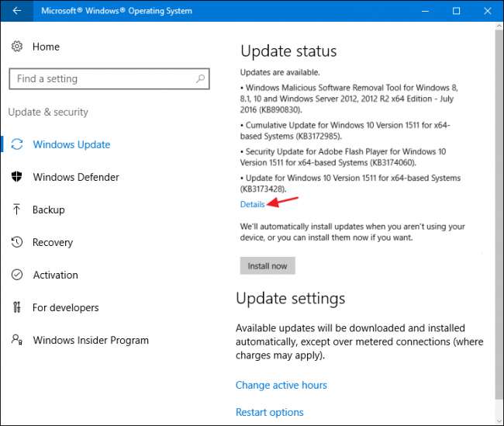Click the scrollbar up arrow
504x426 pixels.
pyautogui.click(x=499, y=26)
